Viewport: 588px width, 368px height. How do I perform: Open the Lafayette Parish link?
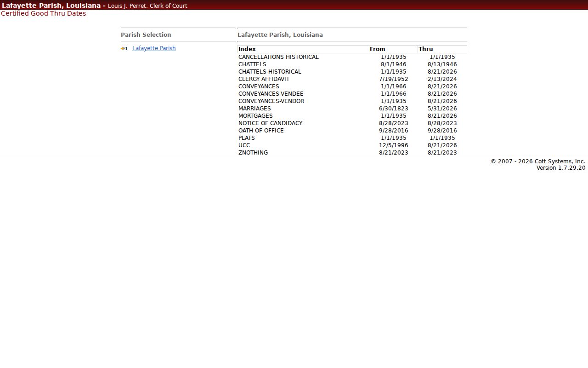tap(154, 48)
